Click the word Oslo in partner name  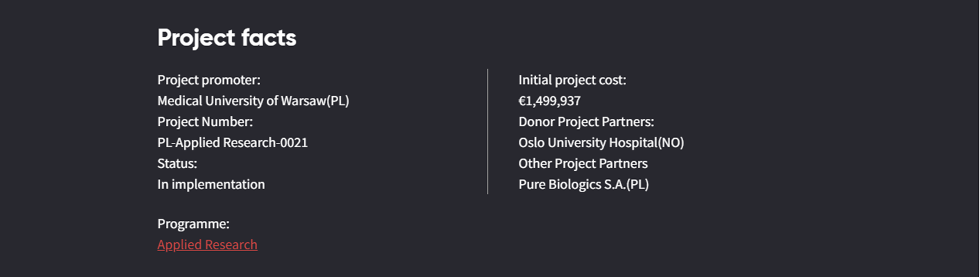pyautogui.click(x=532, y=142)
